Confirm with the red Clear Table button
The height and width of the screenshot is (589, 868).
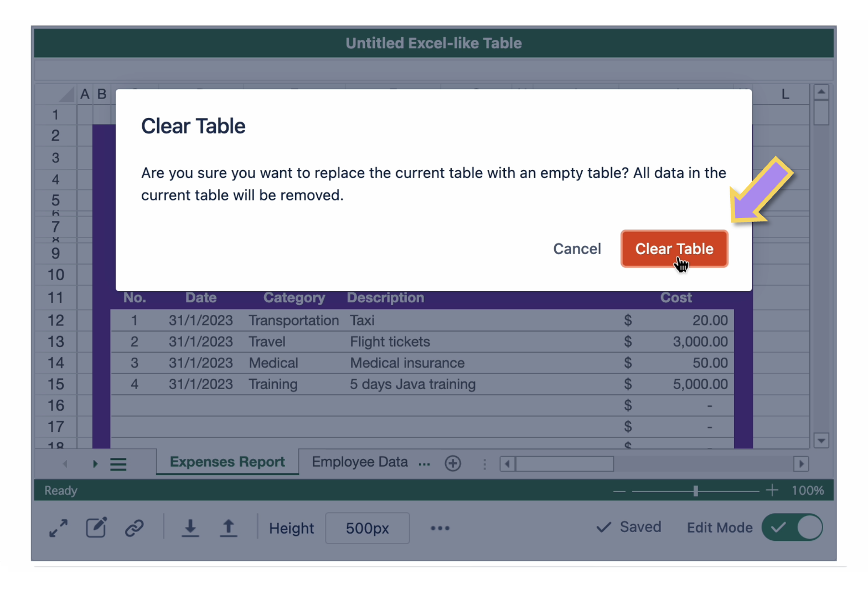pyautogui.click(x=674, y=249)
